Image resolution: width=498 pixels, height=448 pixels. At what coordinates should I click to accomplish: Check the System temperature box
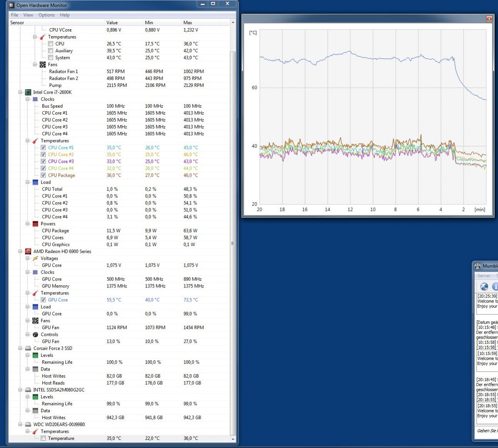pyautogui.click(x=50, y=58)
